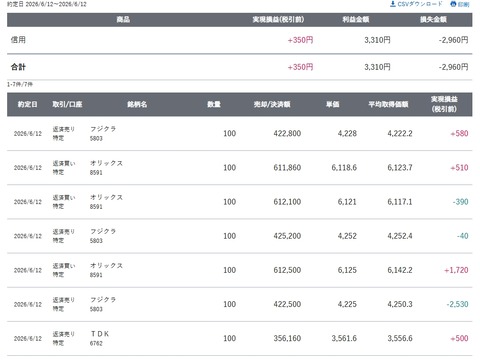
Task: Click the 売却/決済額 column header
Action: pos(272,105)
